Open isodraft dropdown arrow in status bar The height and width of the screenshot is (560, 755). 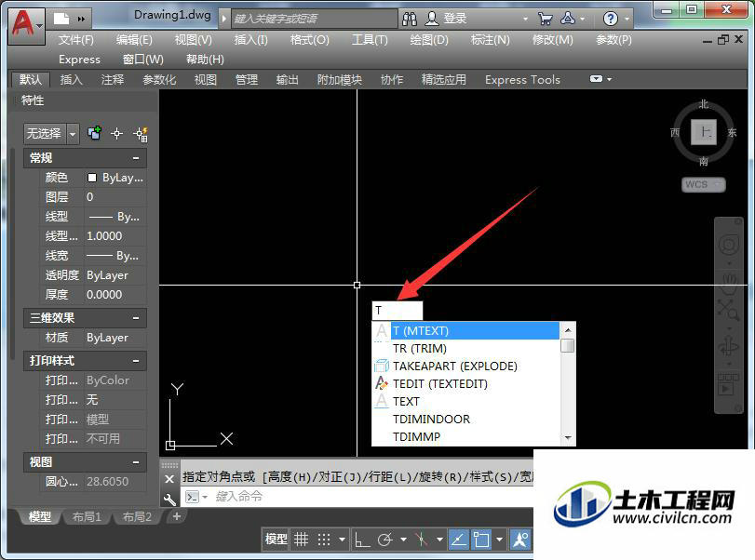tap(439, 540)
